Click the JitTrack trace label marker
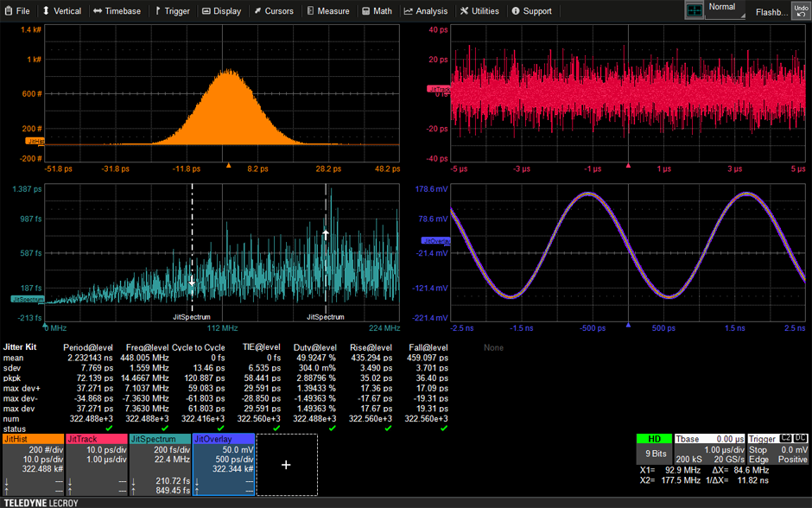The image size is (812, 508). click(x=438, y=89)
